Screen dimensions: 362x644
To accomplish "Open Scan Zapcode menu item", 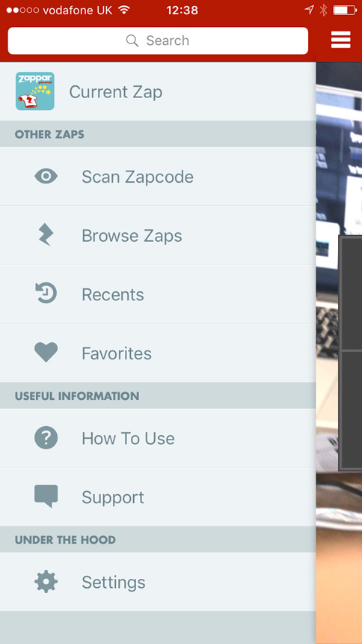I will pos(158,177).
